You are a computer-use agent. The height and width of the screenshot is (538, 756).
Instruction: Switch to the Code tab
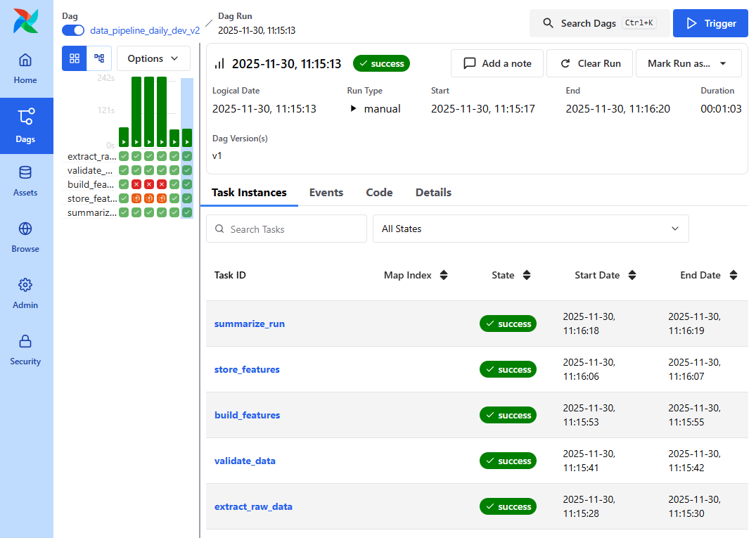coord(379,193)
